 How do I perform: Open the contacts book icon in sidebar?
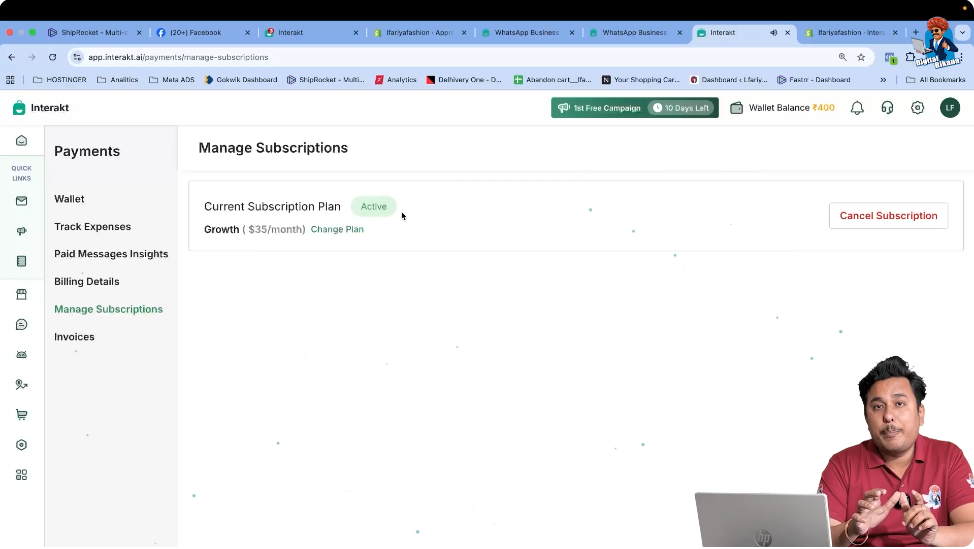pyautogui.click(x=21, y=261)
